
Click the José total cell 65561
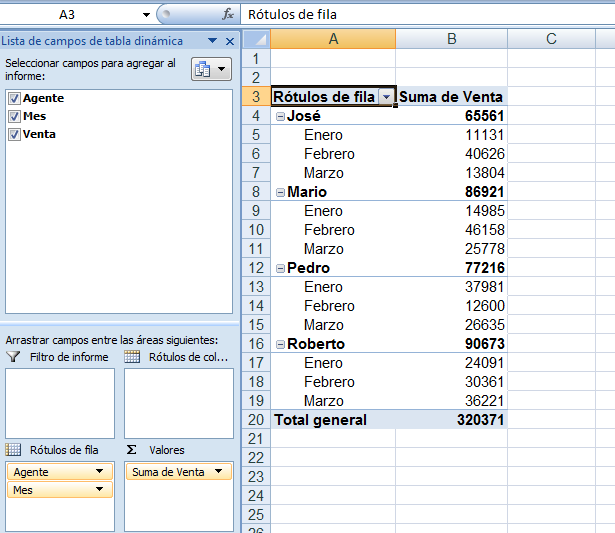(451, 116)
